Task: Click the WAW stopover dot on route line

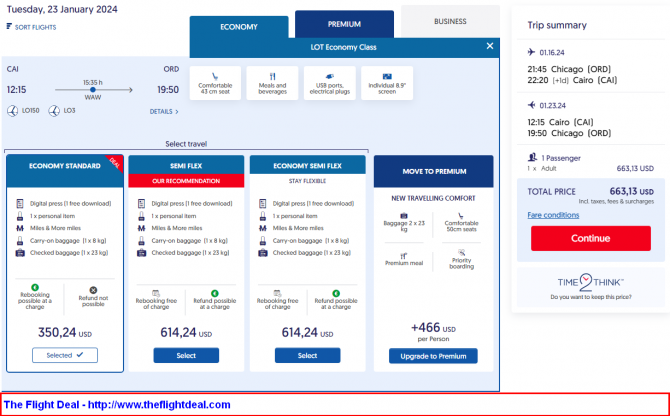Action: [x=93, y=90]
